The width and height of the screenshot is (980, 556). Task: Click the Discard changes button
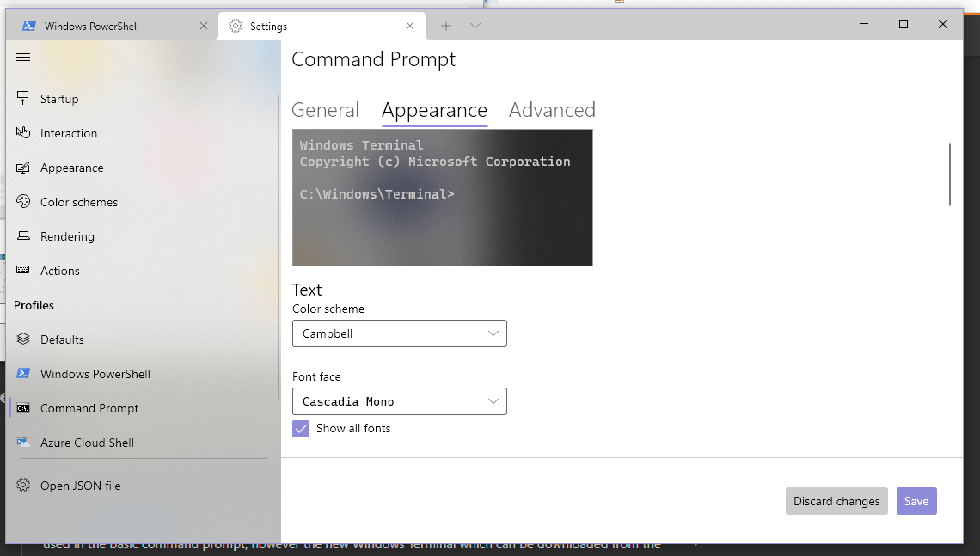(836, 501)
